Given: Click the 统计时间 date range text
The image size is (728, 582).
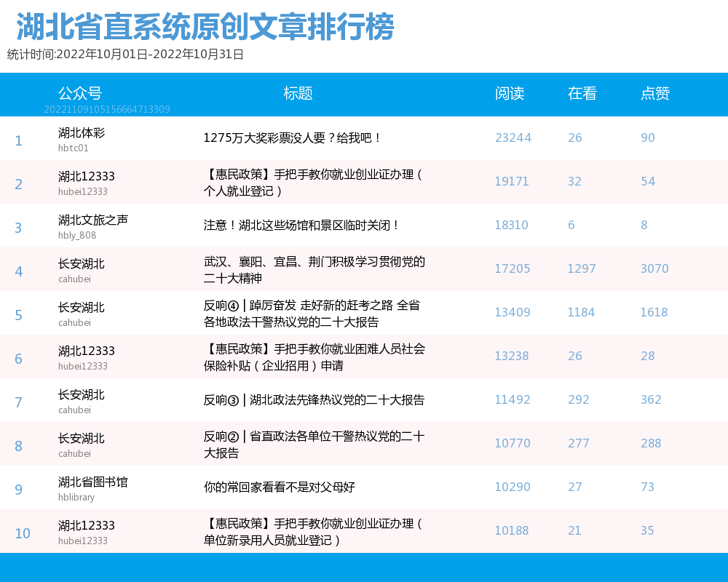Looking at the screenshot, I should [125, 55].
